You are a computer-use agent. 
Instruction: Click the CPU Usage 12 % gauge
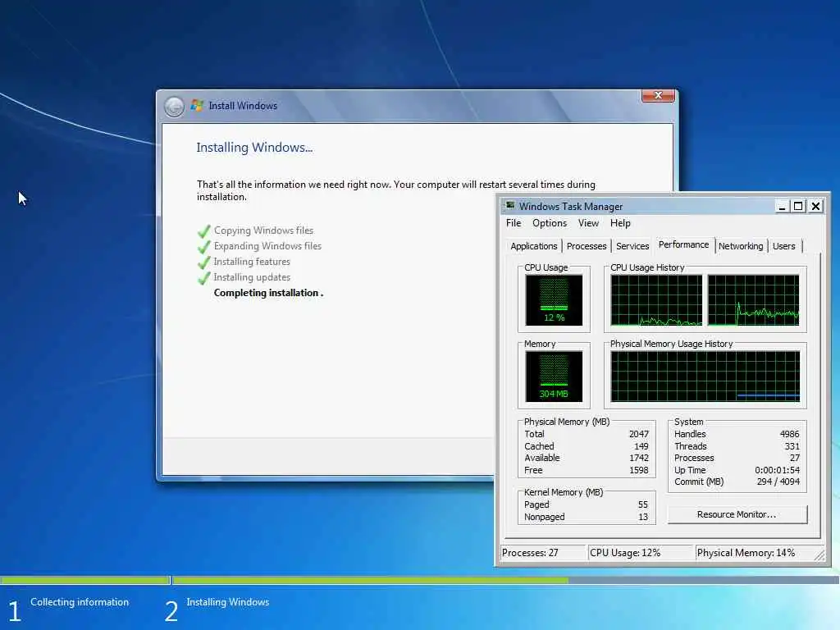point(554,300)
